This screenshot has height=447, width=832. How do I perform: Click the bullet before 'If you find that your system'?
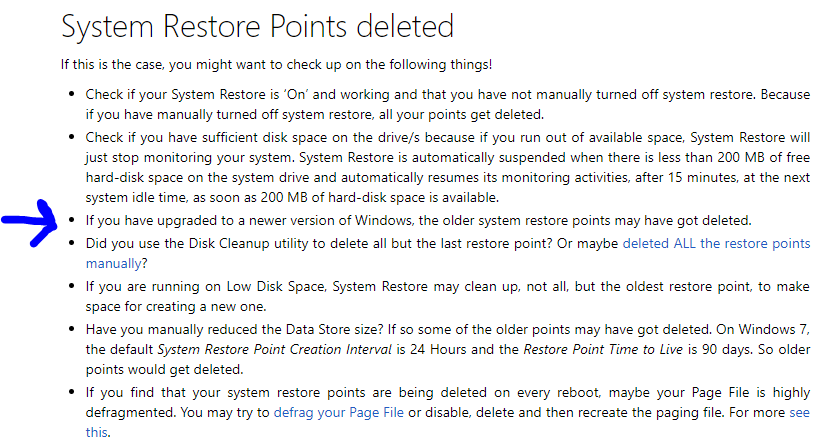(71, 392)
